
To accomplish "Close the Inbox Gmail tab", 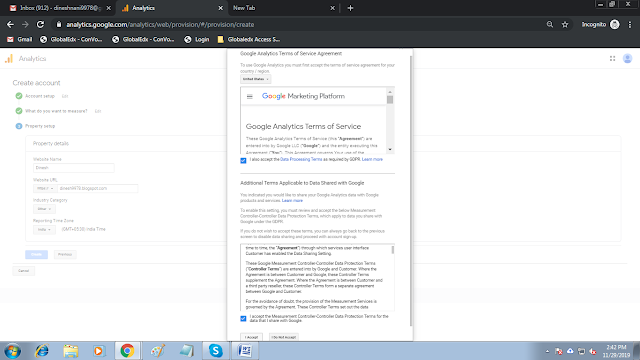I will click(x=108, y=8).
